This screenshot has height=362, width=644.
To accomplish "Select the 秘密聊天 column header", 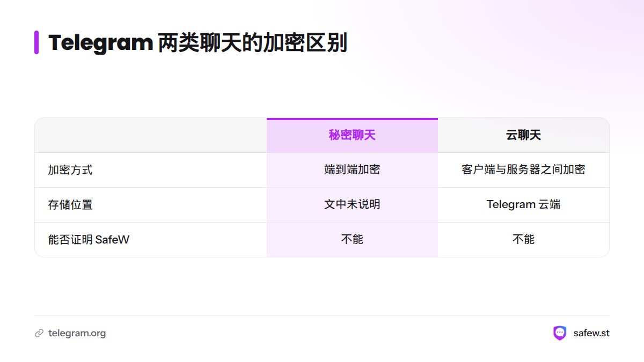I will pos(352,135).
